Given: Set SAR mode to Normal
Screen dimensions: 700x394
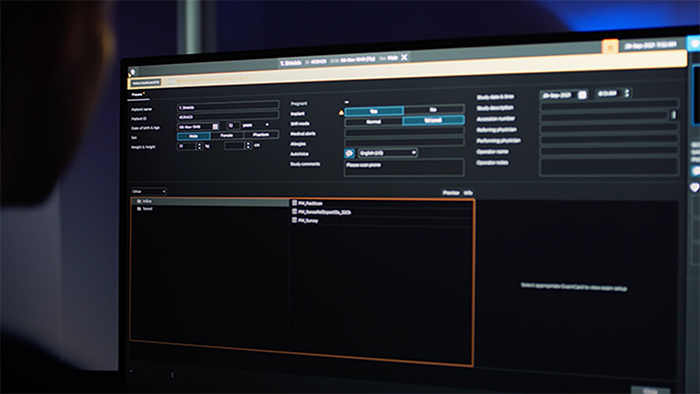Looking at the screenshot, I should (374, 122).
